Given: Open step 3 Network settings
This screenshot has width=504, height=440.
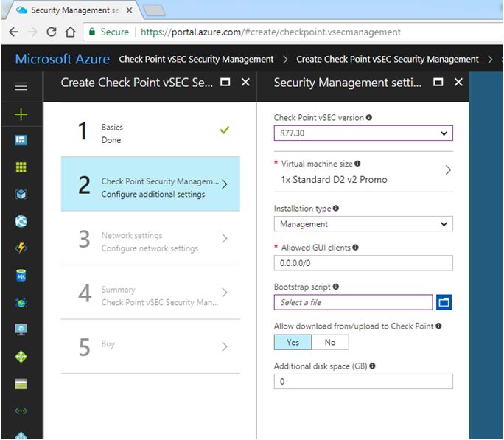Looking at the screenshot, I should tap(150, 238).
